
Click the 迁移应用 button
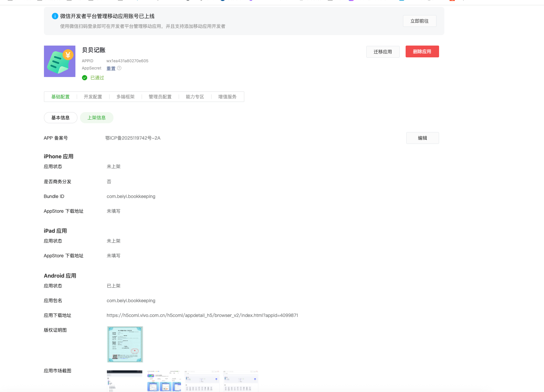[x=383, y=52]
